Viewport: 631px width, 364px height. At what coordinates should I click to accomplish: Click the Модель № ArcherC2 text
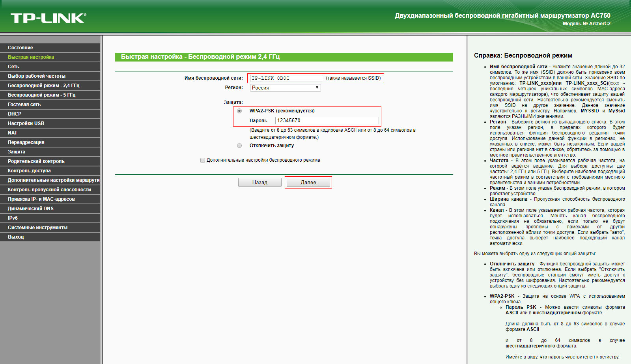tap(586, 24)
